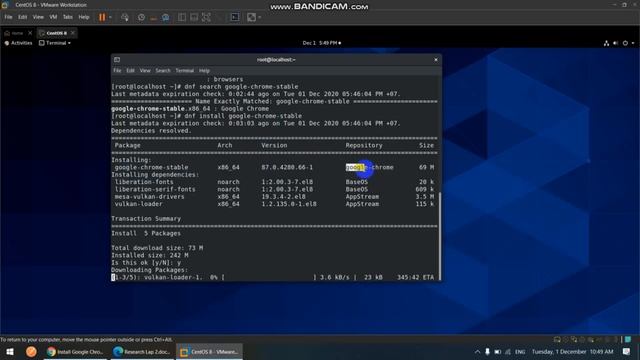
Task: Click vulkan-loader in the dependencies list
Action: [138, 204]
